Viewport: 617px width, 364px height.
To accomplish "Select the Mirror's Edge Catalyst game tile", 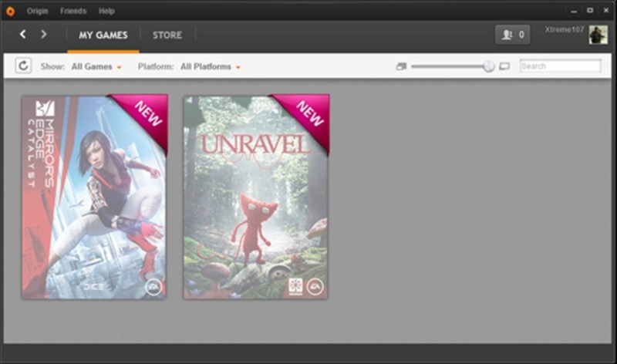I will tap(94, 197).
